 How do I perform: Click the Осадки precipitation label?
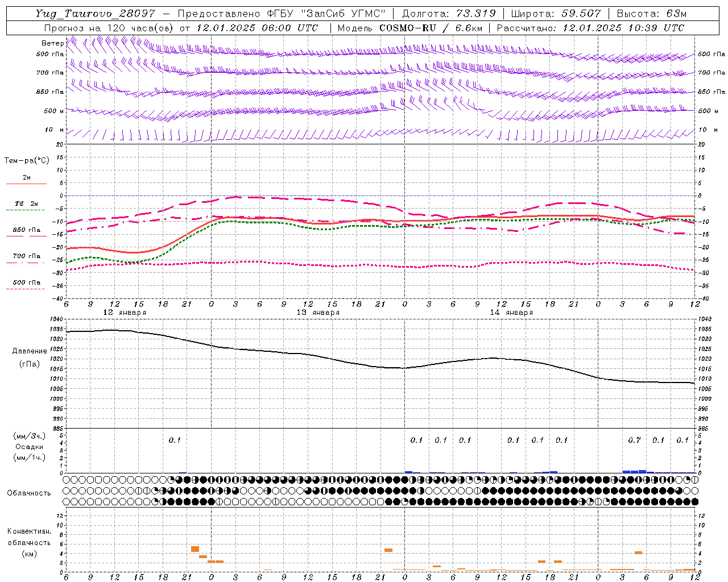tap(30, 447)
